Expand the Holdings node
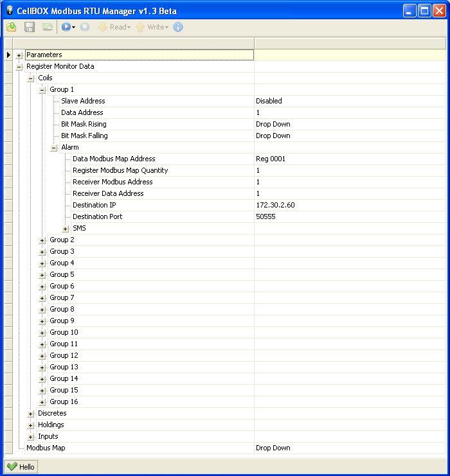This screenshot has width=450, height=476. click(30, 425)
